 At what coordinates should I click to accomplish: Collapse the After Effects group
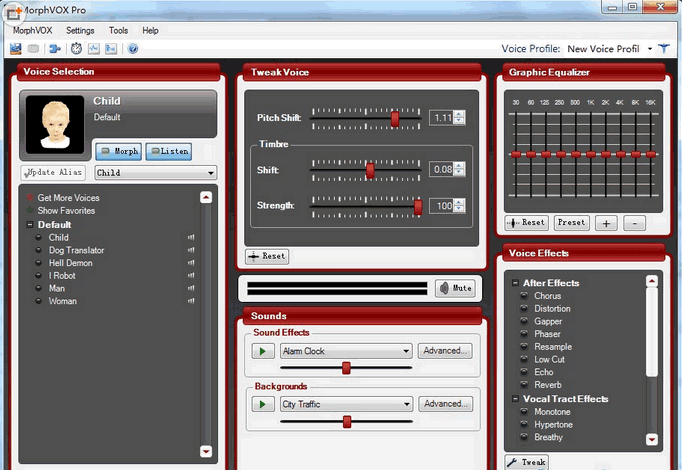pyautogui.click(x=515, y=283)
